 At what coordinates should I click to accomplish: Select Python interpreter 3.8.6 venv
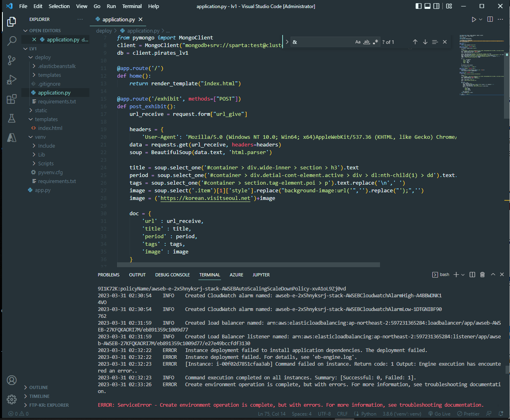click(402, 414)
